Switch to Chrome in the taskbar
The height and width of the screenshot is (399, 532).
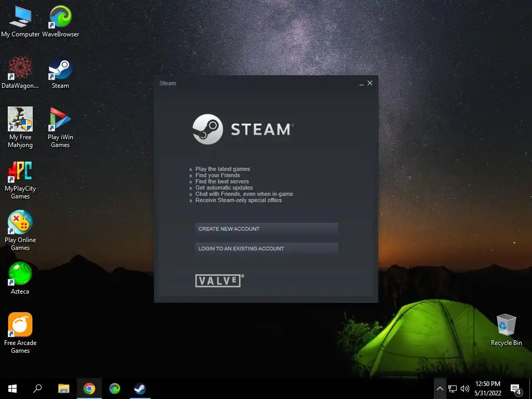[89, 389]
